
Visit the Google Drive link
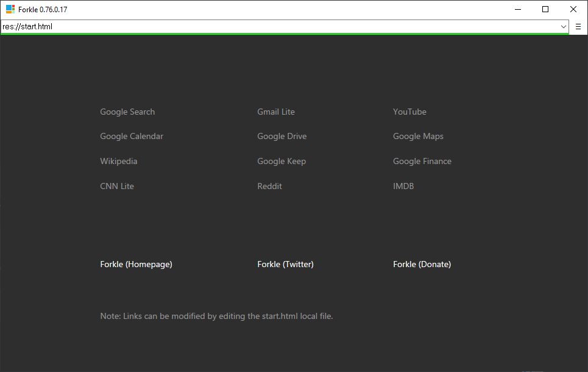[282, 136]
